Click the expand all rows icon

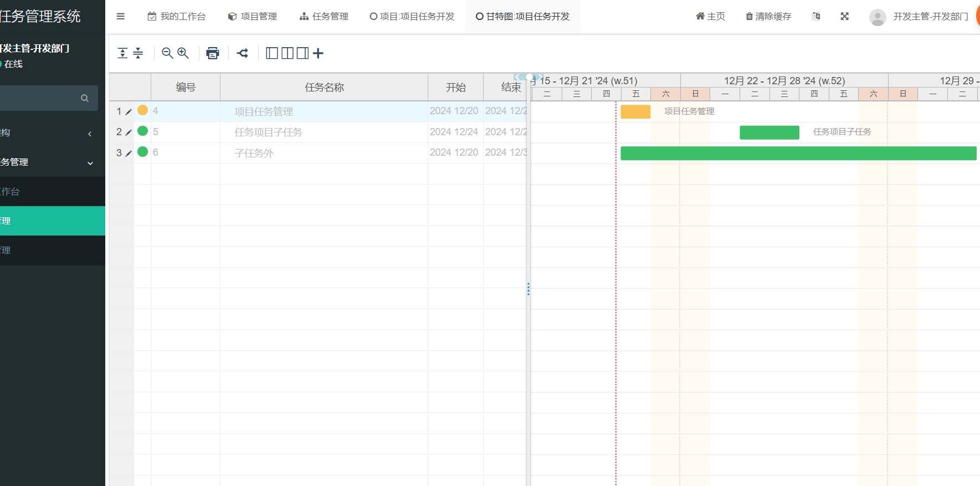(123, 53)
